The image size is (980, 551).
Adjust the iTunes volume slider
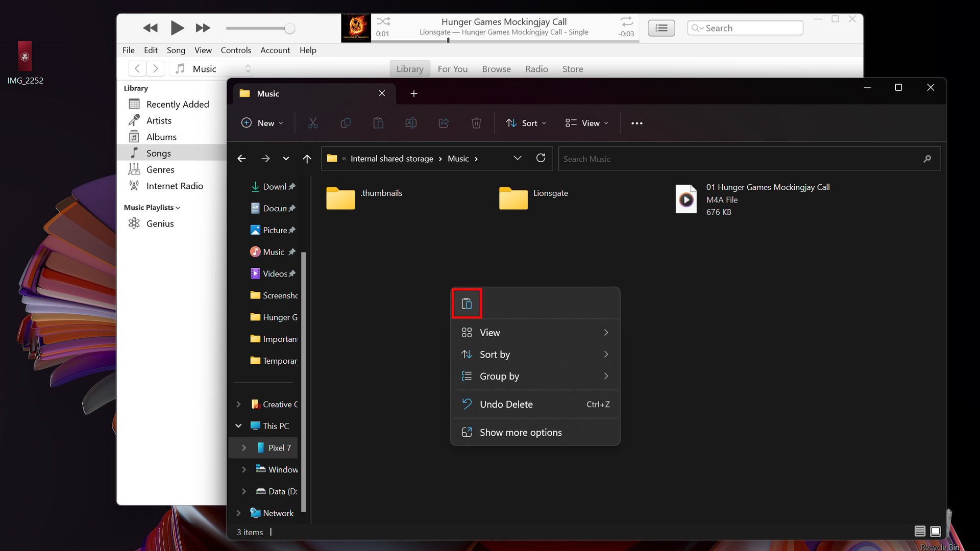click(289, 29)
